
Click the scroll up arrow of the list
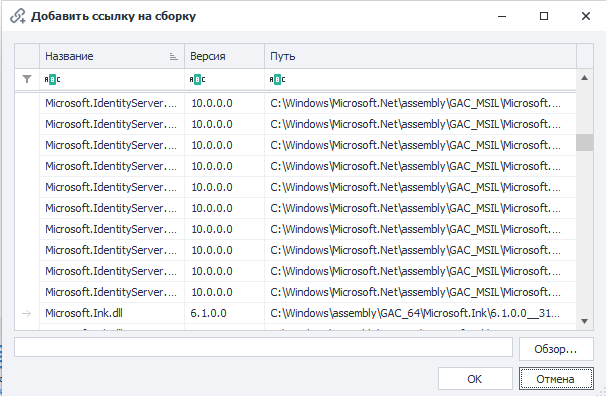point(584,78)
